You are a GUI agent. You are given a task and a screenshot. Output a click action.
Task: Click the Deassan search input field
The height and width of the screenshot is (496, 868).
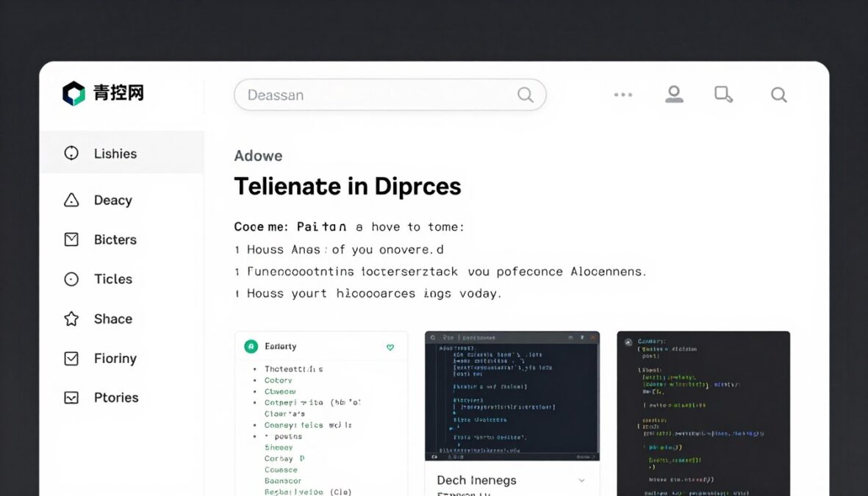[x=367, y=94]
